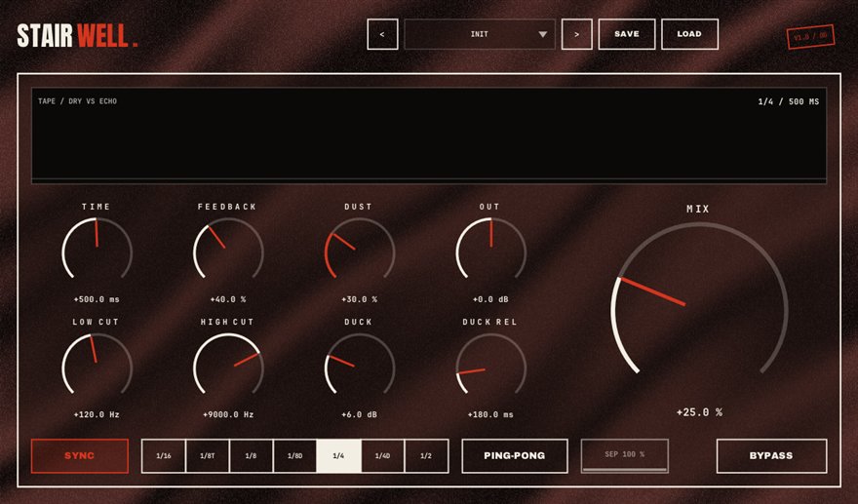Select the 1/16 note division
Screen dimensions: 858x504
click(164, 456)
